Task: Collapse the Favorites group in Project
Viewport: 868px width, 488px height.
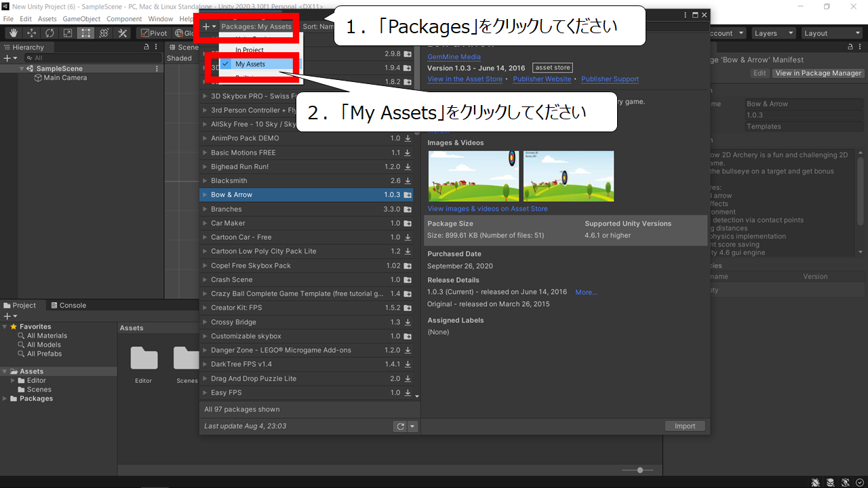Action: 5,327
